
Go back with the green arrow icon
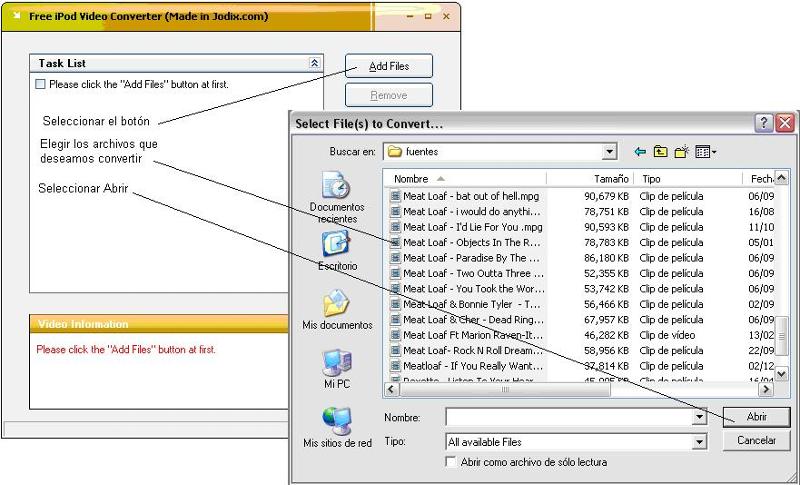point(640,152)
